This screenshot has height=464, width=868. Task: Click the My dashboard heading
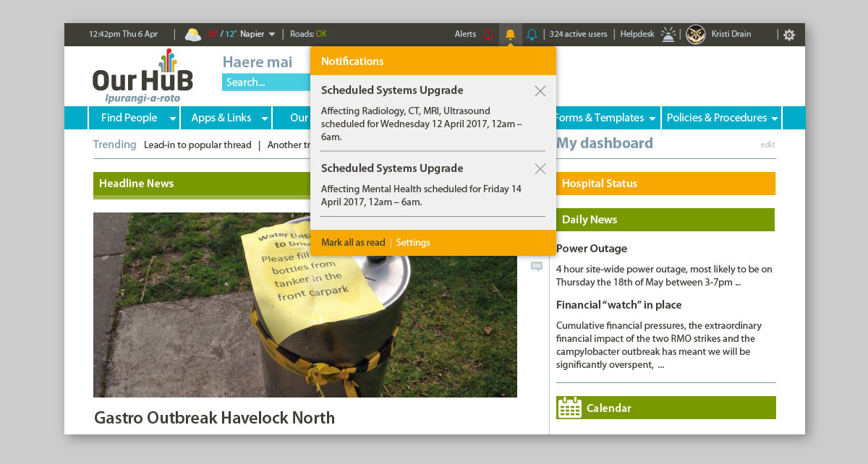point(605,143)
